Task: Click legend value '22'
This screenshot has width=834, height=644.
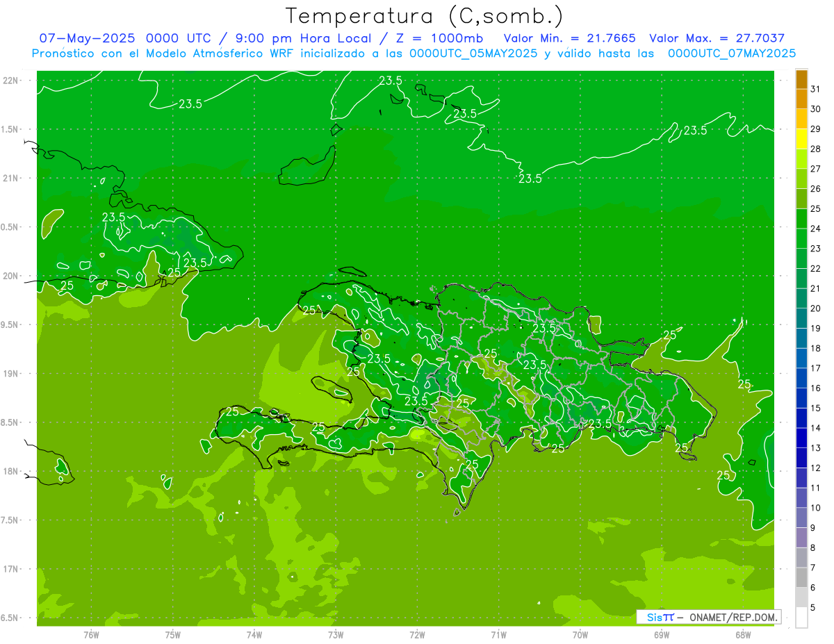Action: [x=816, y=269]
